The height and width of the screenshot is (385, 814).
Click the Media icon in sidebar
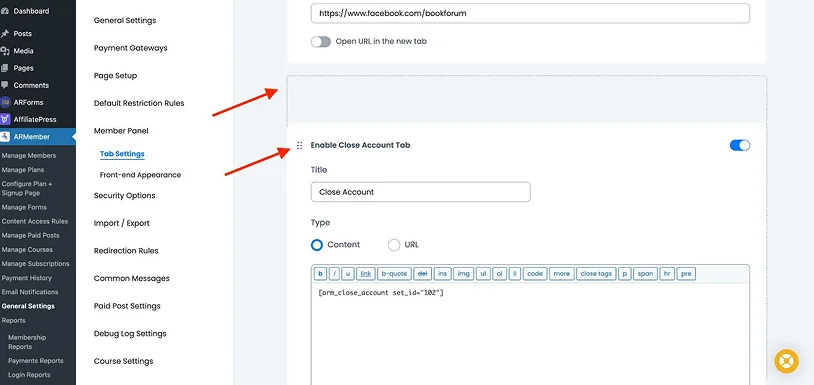click(5, 51)
